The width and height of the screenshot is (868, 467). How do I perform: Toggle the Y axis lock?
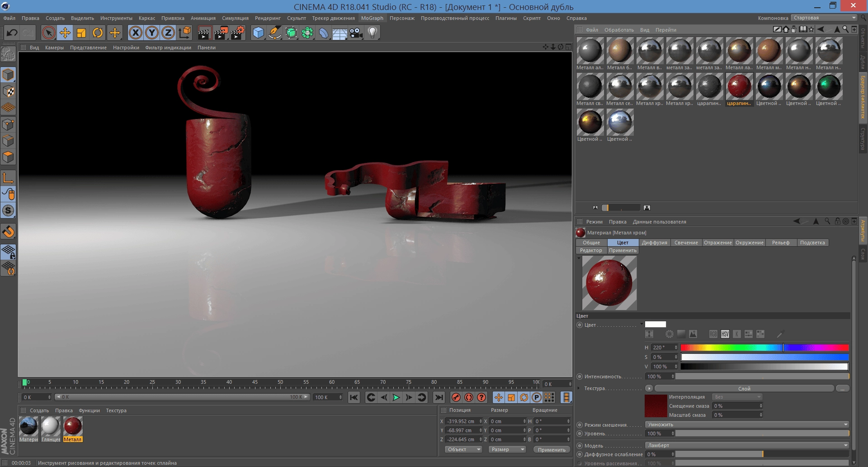(152, 33)
